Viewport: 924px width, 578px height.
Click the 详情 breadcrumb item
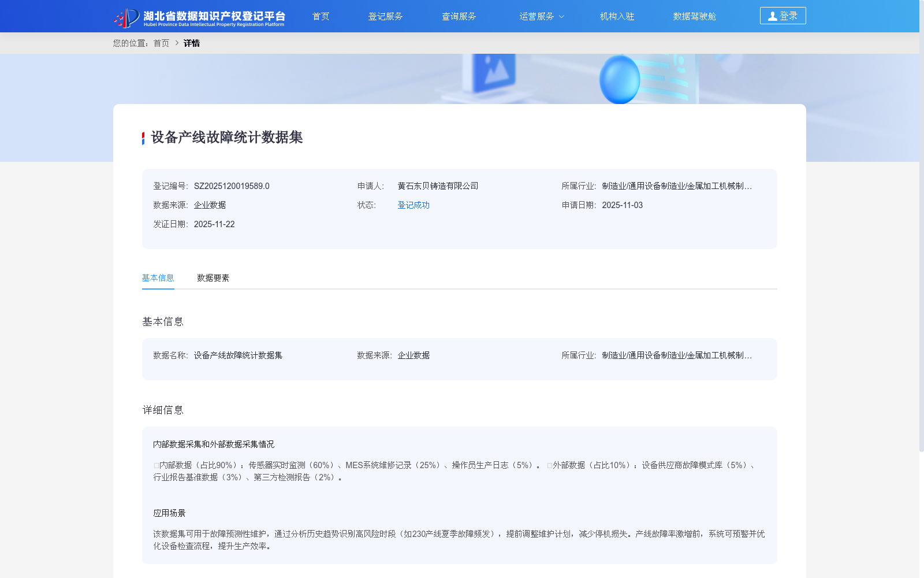(192, 43)
